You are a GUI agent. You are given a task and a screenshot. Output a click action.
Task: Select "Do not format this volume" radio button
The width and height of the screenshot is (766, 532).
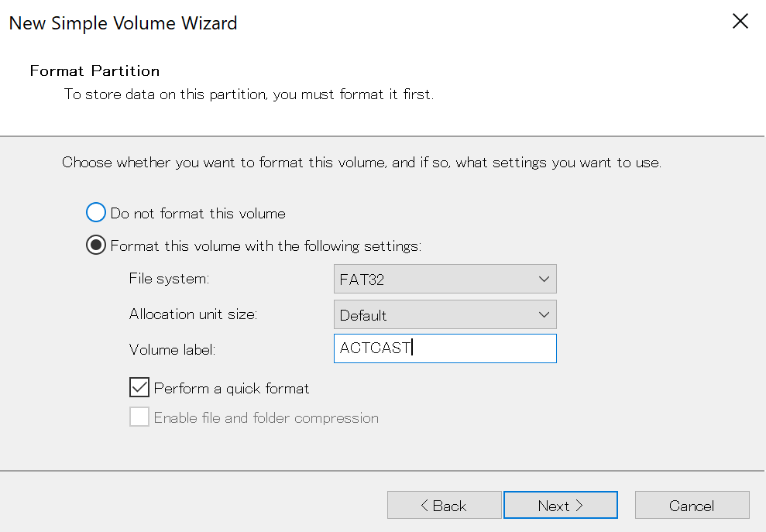95,213
